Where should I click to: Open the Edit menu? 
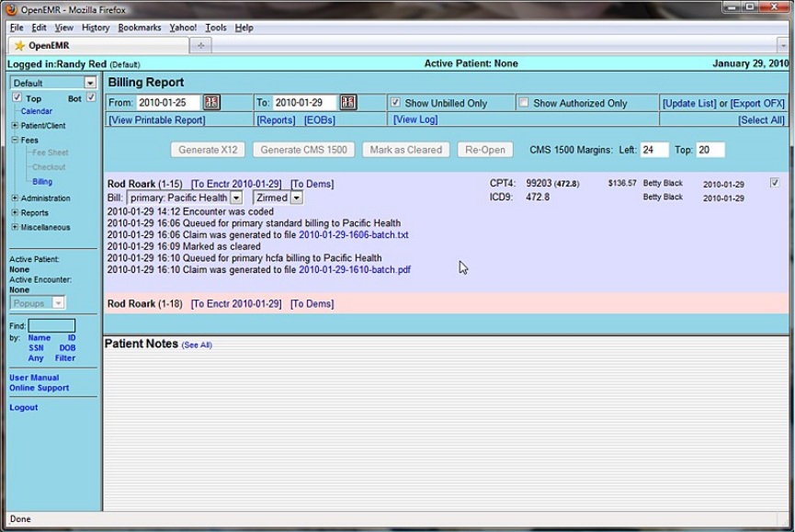(x=39, y=28)
